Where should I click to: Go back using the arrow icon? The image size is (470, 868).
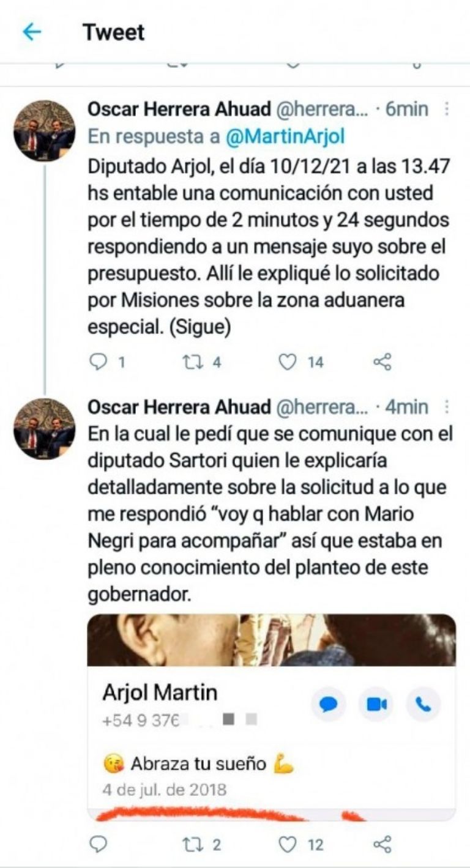click(32, 32)
